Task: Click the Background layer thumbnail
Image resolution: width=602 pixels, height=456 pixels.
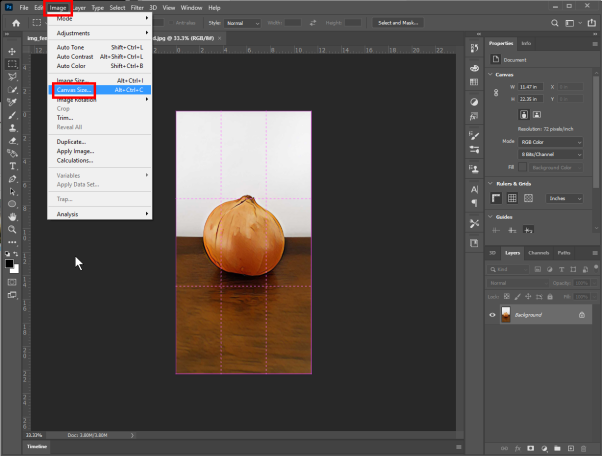Action: [506, 314]
